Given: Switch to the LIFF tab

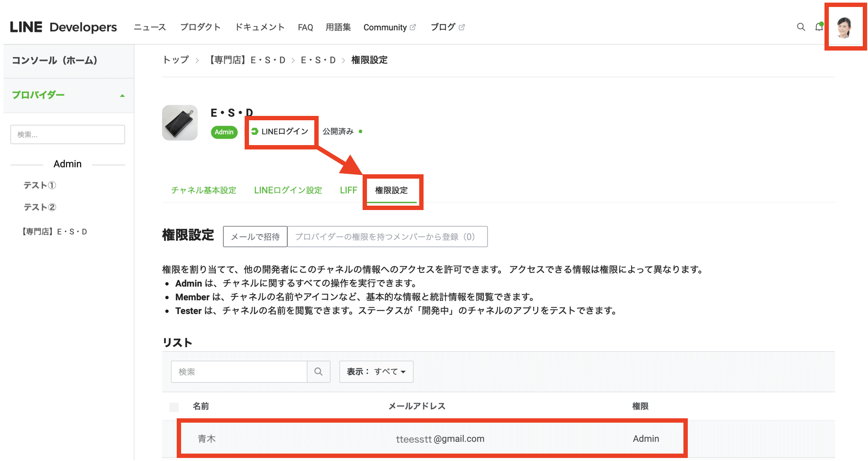Looking at the screenshot, I should pyautogui.click(x=348, y=190).
